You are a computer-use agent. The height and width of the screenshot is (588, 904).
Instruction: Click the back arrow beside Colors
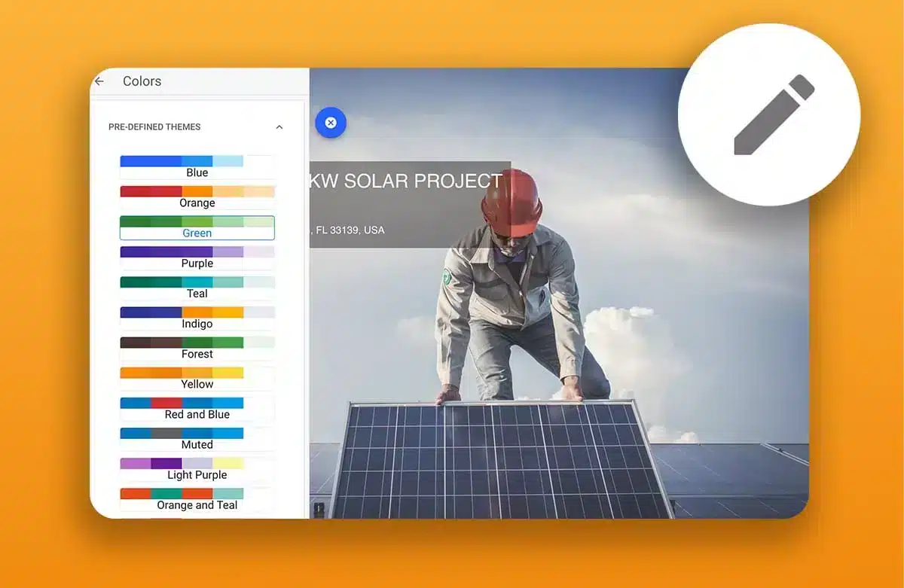[99, 81]
